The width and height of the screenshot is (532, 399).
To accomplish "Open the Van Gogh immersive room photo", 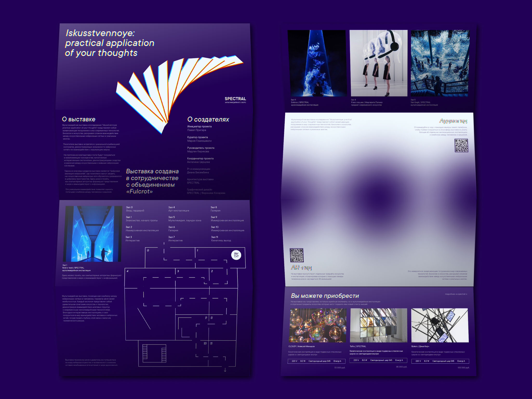I will pyautogui.click(x=440, y=63).
